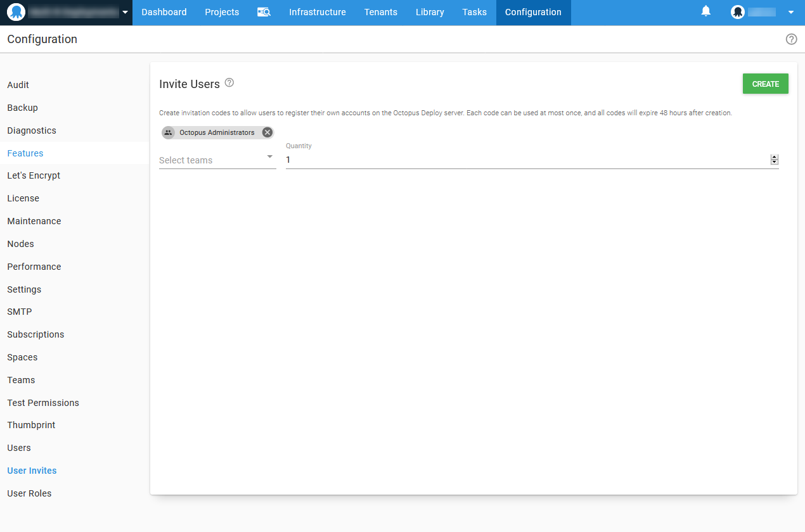Navigate to Let's Encrypt settings
The width and height of the screenshot is (805, 532).
[34, 175]
